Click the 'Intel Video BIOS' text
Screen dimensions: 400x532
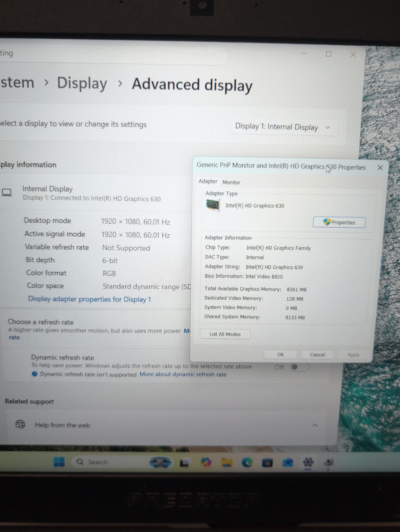(x=264, y=276)
